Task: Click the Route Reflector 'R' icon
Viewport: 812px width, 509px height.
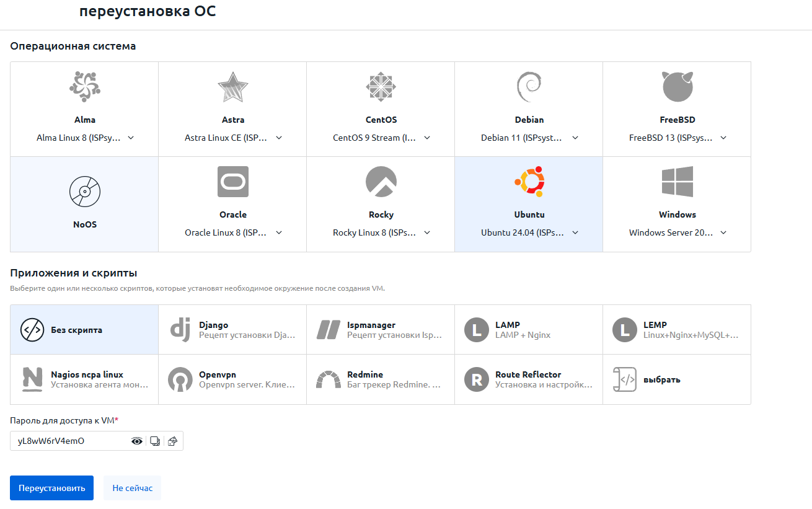Action: click(477, 379)
